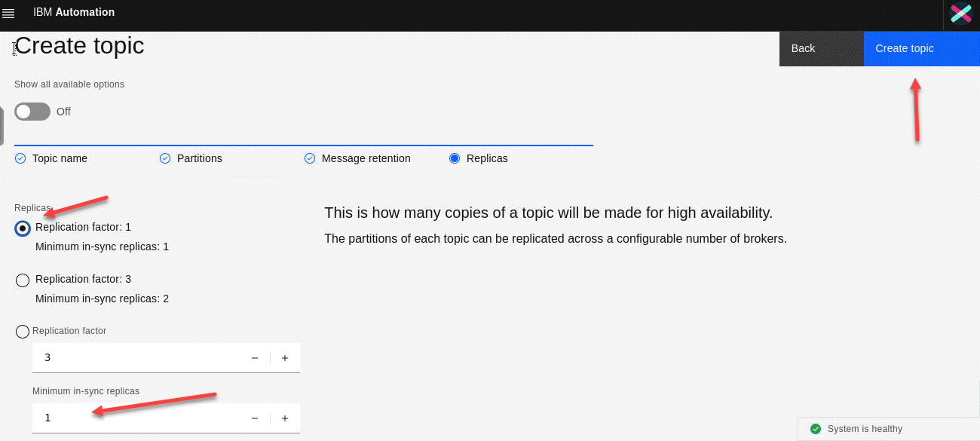Click the Message retention checkmark icon
The image size is (980, 441).
(x=310, y=158)
